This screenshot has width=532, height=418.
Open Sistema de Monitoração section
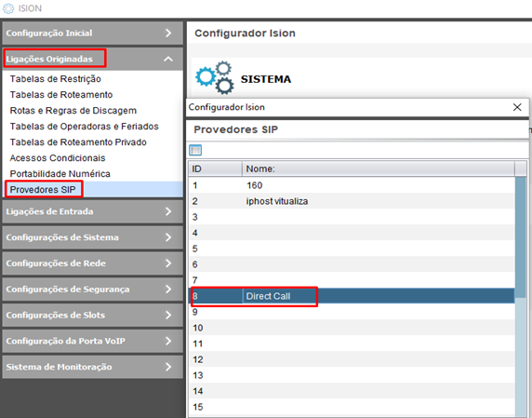pyautogui.click(x=93, y=367)
